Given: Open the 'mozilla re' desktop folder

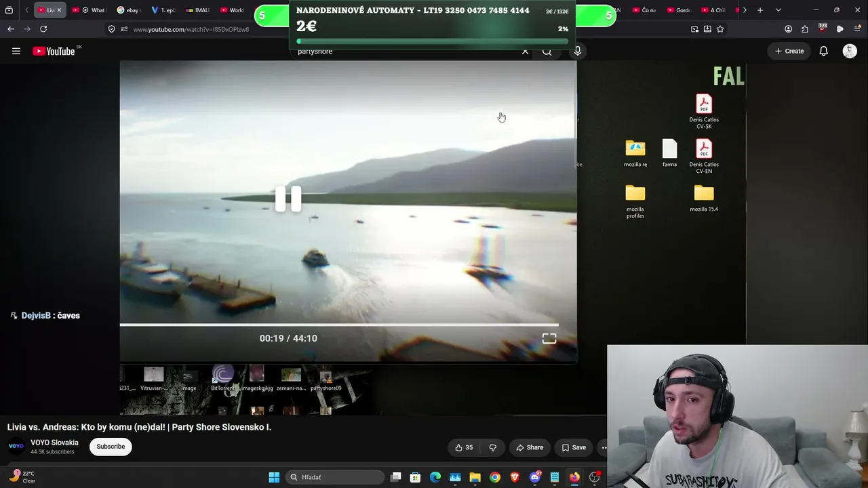Looking at the screenshot, I should pyautogui.click(x=635, y=153).
